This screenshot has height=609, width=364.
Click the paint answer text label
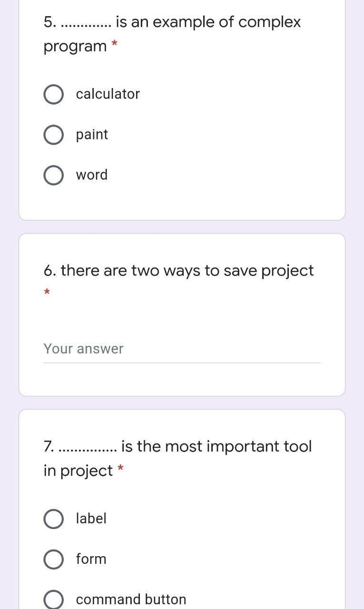pos(92,134)
